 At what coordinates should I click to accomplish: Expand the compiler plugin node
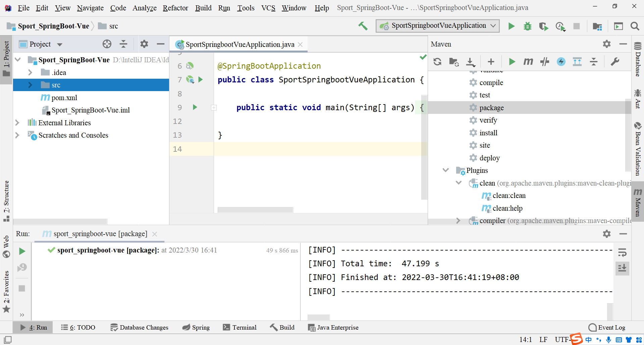pos(459,220)
